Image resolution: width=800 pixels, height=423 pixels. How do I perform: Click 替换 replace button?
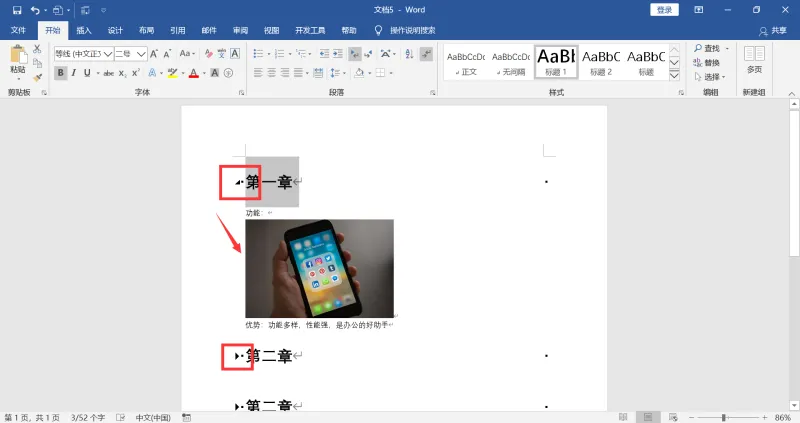pyautogui.click(x=707, y=63)
